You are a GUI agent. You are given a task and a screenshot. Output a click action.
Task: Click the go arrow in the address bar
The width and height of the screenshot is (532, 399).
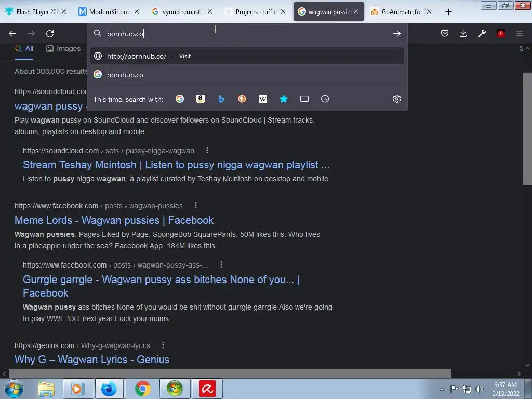point(396,34)
